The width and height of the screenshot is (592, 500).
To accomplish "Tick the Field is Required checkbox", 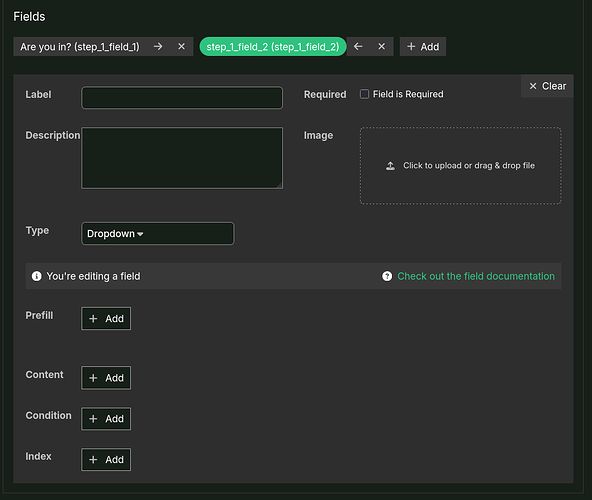I will 364,94.
